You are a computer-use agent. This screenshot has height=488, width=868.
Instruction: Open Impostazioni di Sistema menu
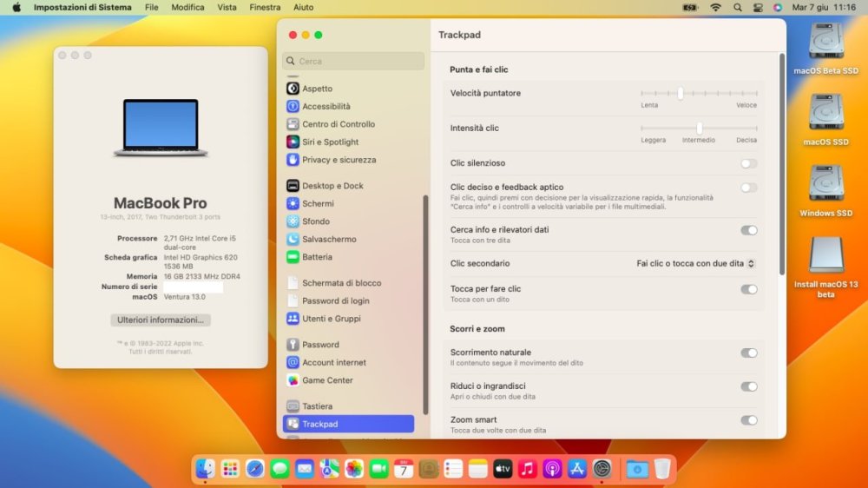click(82, 7)
